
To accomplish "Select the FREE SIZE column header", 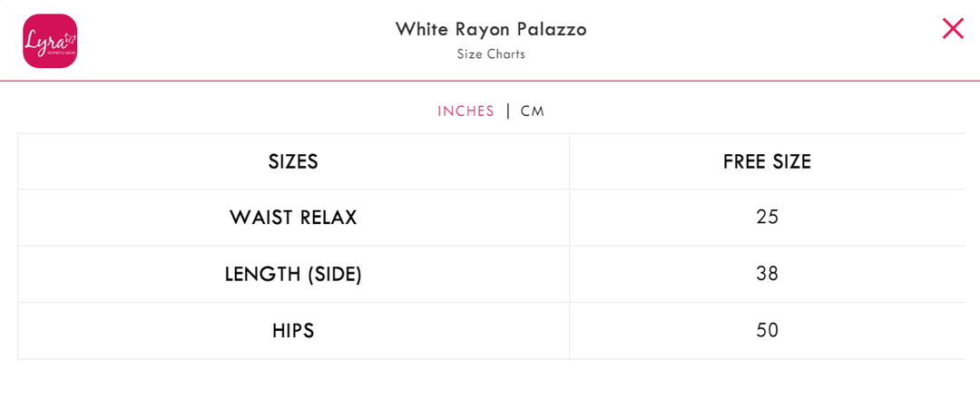I will [x=767, y=162].
